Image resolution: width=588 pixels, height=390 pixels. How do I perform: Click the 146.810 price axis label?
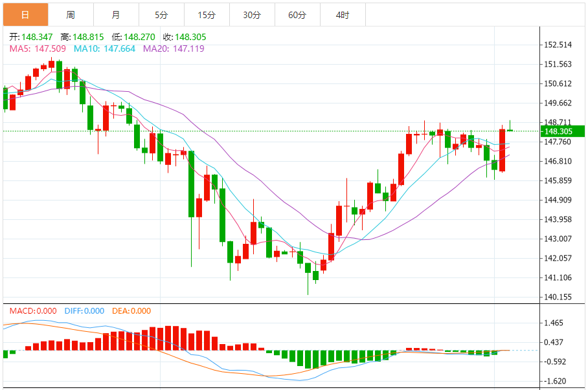558,161
